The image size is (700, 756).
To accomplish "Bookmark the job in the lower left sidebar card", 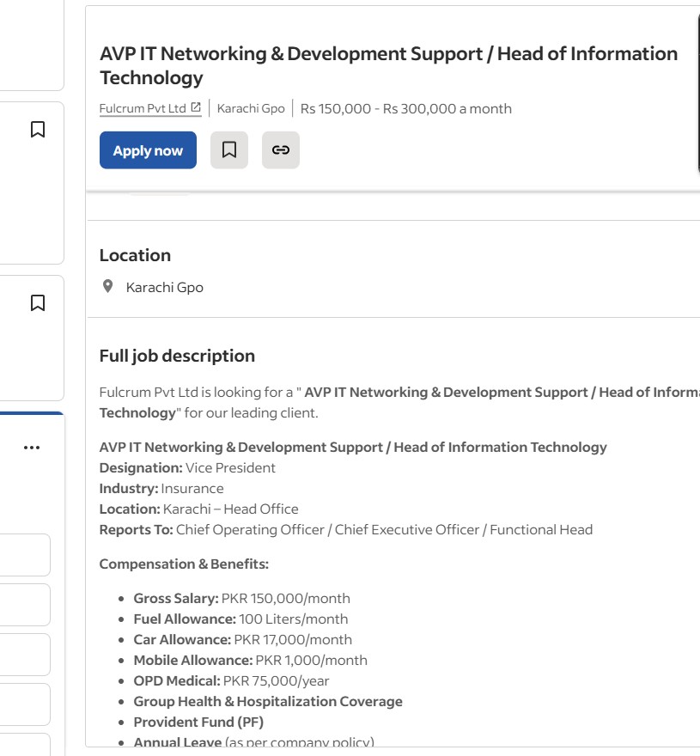I will click(x=38, y=303).
